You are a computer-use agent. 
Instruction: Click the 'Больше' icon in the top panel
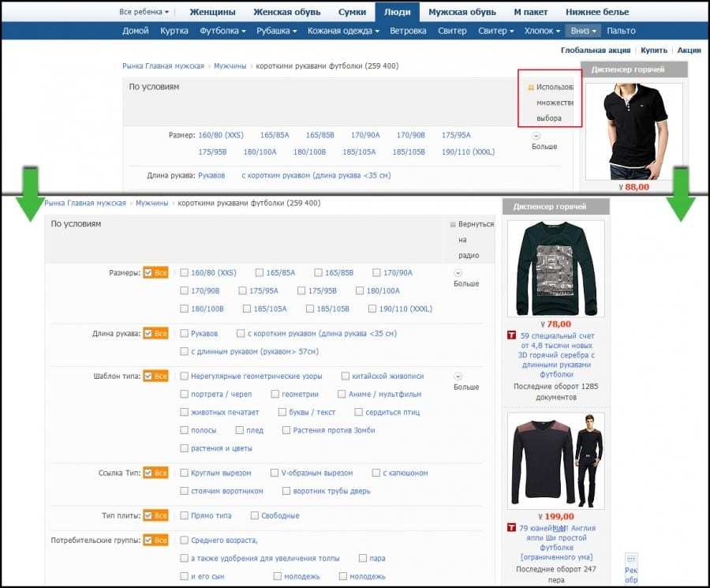click(x=536, y=136)
